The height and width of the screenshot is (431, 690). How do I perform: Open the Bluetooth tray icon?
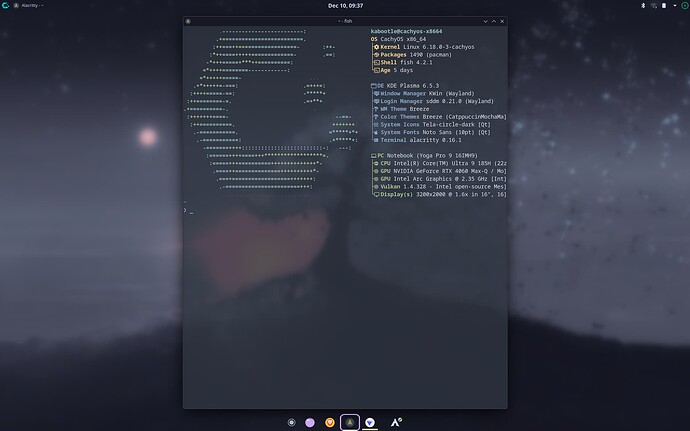[x=643, y=6]
